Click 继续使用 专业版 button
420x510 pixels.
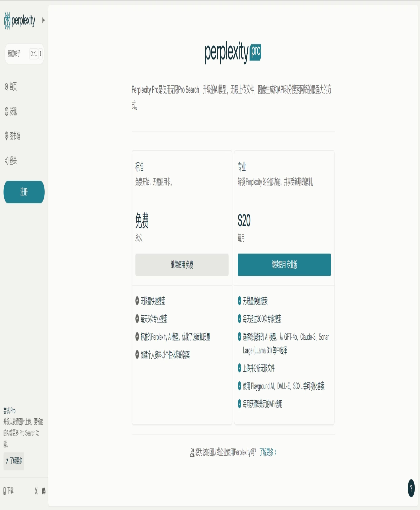[x=284, y=264]
